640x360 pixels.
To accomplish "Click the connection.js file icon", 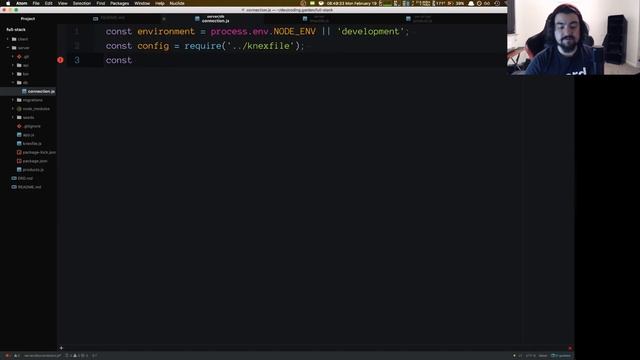I will [x=24, y=91].
